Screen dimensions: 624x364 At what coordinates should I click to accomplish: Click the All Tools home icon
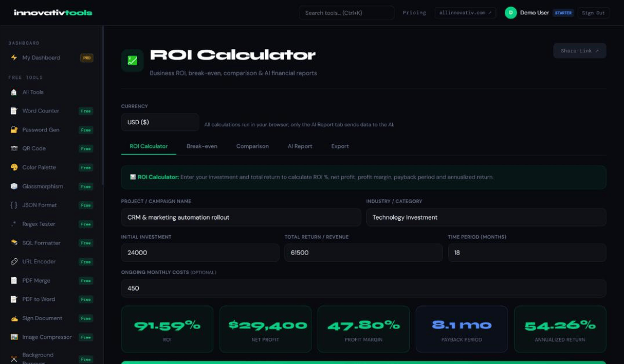tap(14, 92)
